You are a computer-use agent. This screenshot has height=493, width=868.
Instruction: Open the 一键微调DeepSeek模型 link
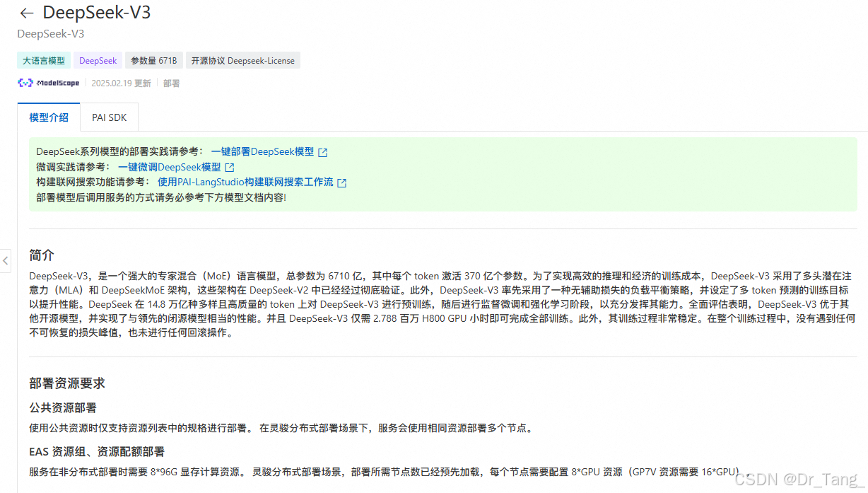pos(170,167)
